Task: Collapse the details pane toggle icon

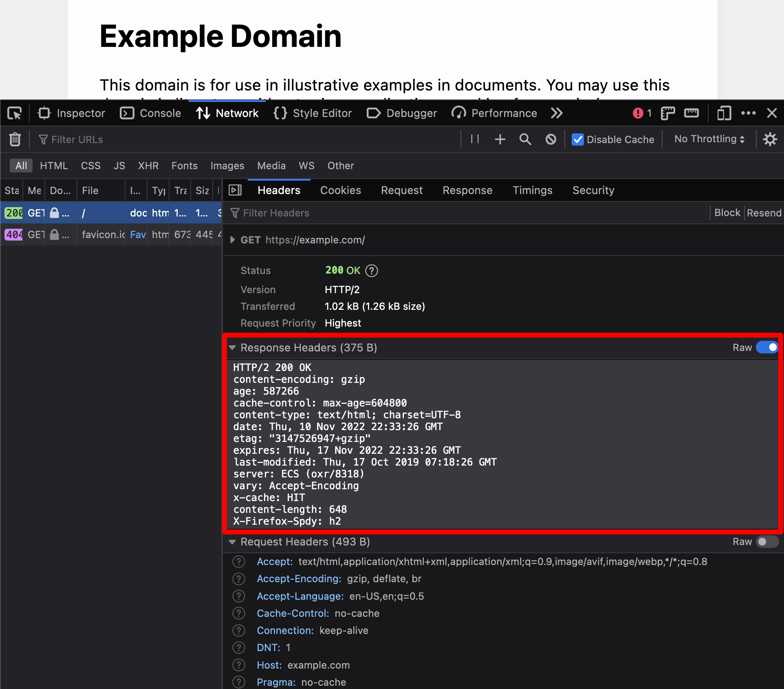Action: click(235, 190)
